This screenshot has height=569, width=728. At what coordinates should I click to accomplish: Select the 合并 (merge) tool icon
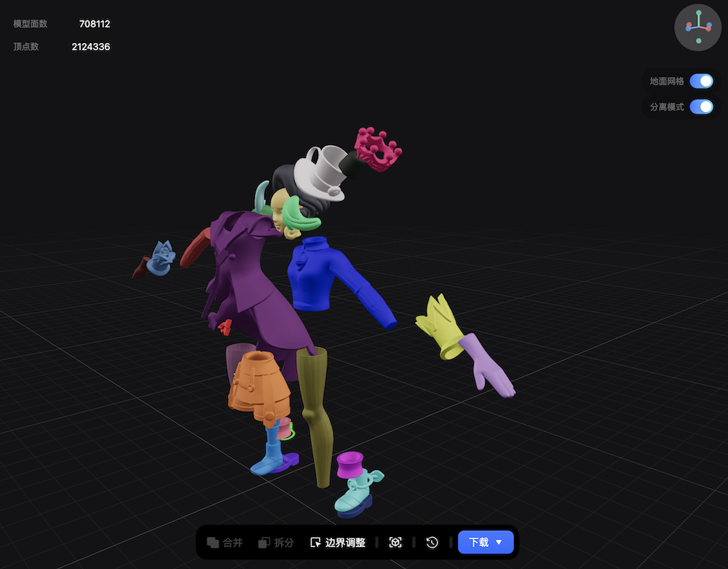click(x=213, y=542)
